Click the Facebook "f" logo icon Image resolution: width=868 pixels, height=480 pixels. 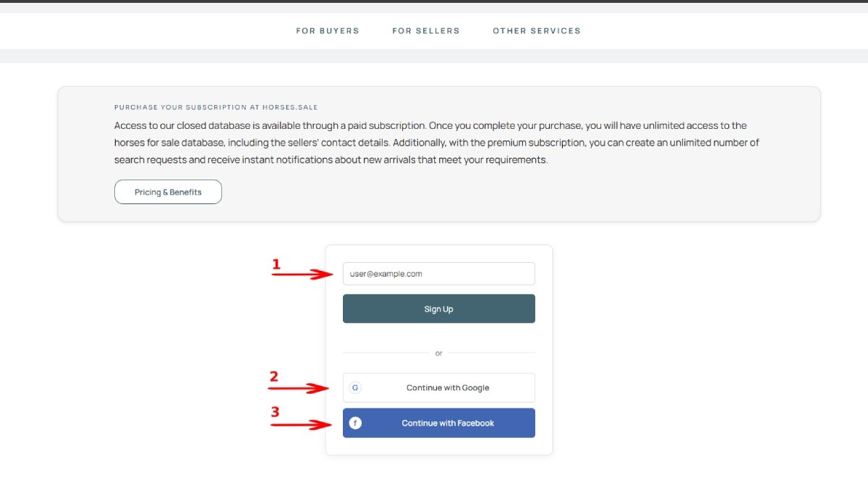coord(355,424)
